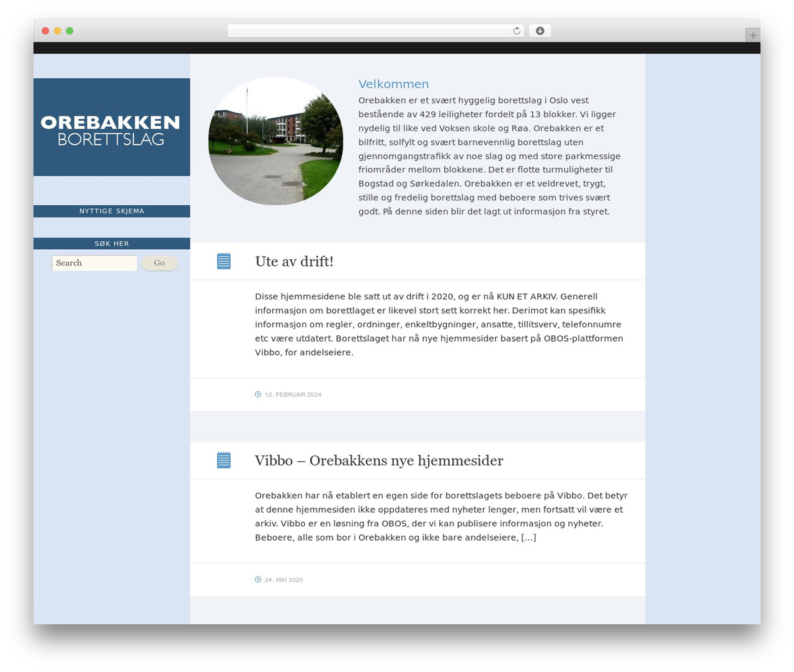This screenshot has height=672, width=794.
Task: Click the reload page icon in address bar
Action: click(516, 31)
